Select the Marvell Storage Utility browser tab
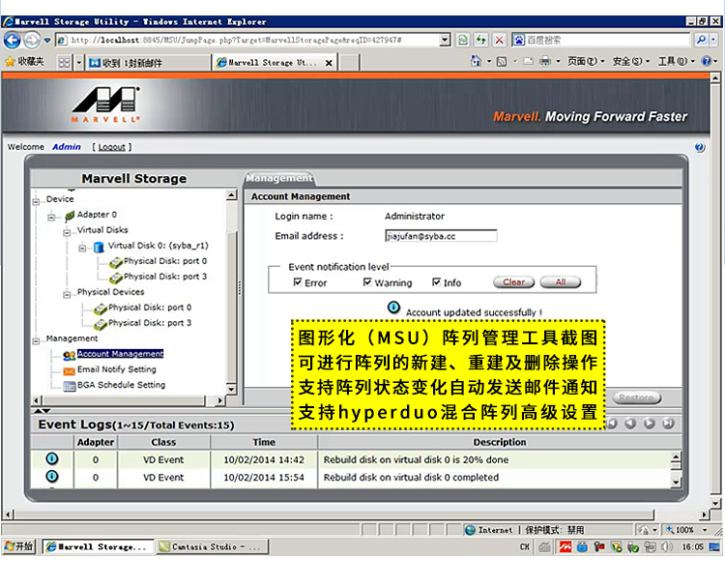This screenshot has height=588, width=725. pos(275,63)
